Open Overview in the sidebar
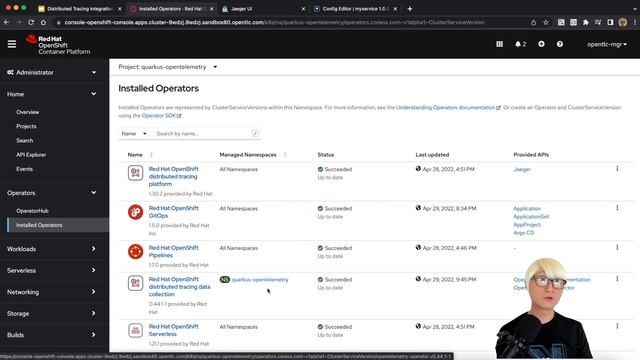 (x=28, y=112)
